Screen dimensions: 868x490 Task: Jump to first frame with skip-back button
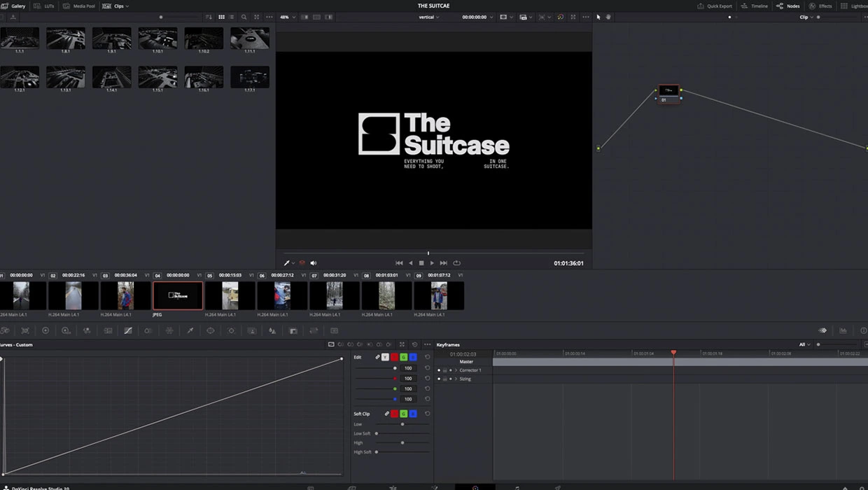pos(399,263)
